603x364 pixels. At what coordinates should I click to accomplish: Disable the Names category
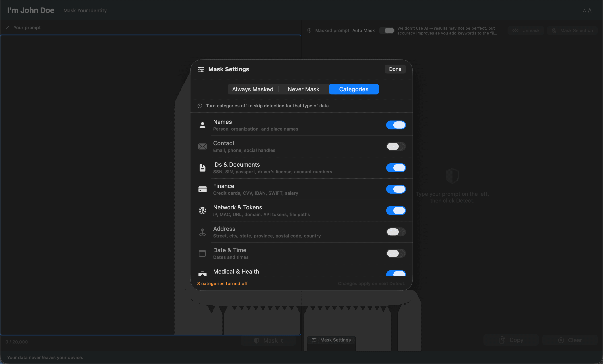pos(396,125)
